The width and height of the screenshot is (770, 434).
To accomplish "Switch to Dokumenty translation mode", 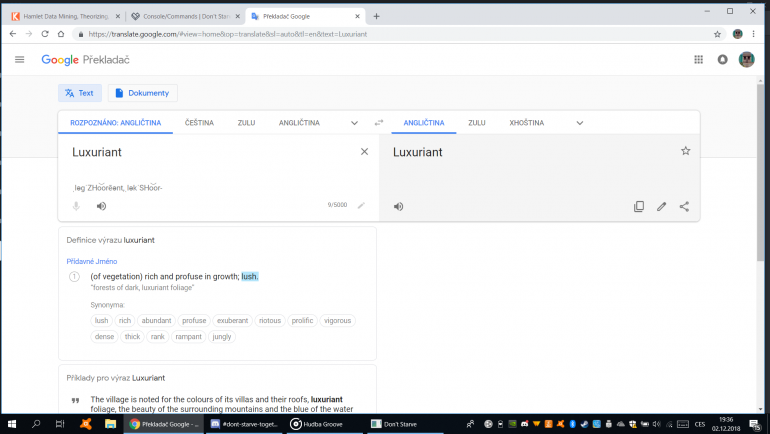I will tap(142, 93).
